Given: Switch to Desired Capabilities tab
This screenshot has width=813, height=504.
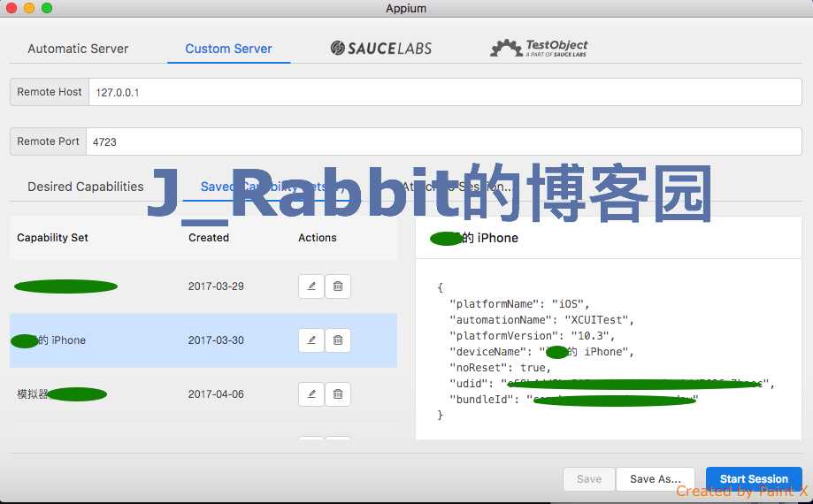Looking at the screenshot, I should pos(86,187).
